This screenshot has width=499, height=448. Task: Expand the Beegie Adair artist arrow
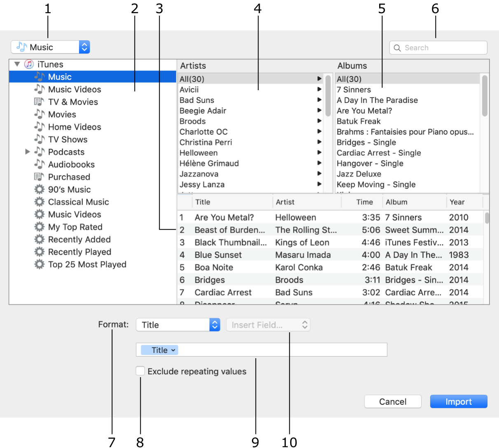[319, 110]
